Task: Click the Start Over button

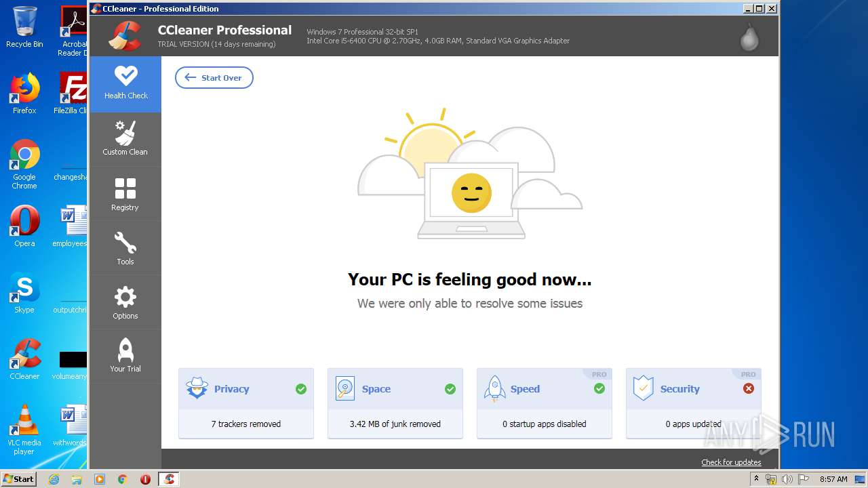Action: tap(214, 78)
